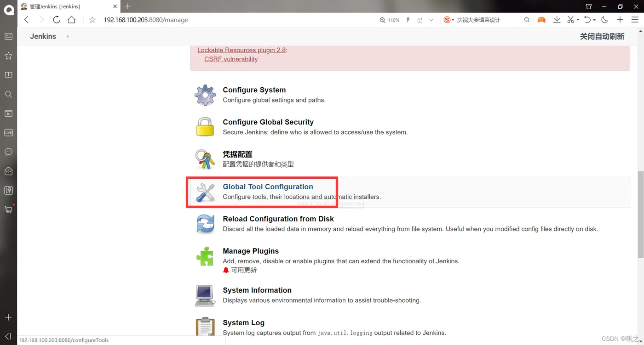644x345 pixels.
Task: Click the plus extensions icon in toolbar
Action: click(x=620, y=20)
